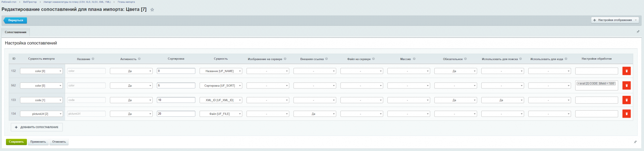Change Активность dropdown in row 132

pyautogui.click(x=131, y=71)
